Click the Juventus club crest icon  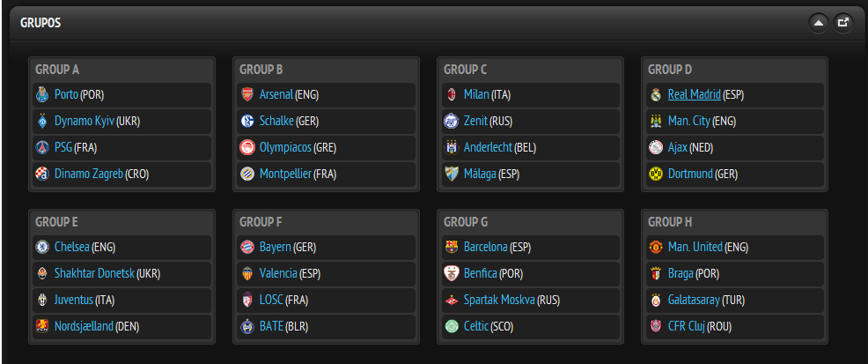pyautogui.click(x=42, y=301)
